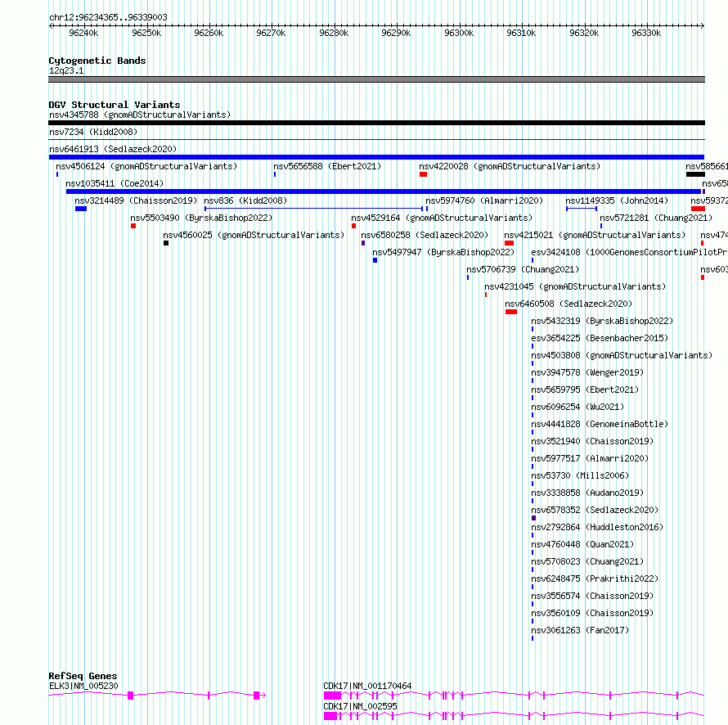This screenshot has height=725, width=728.
Task: Click the nsv1035411 (Coe2014) label
Action: pos(115,183)
